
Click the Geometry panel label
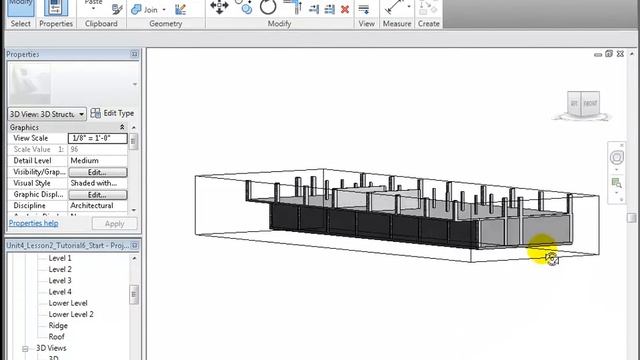[165, 24]
